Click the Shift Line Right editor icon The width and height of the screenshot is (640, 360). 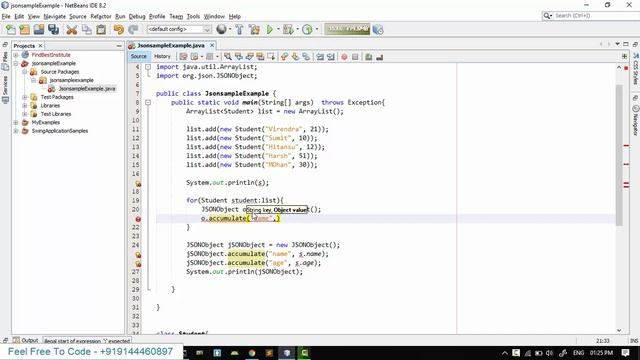(331, 57)
